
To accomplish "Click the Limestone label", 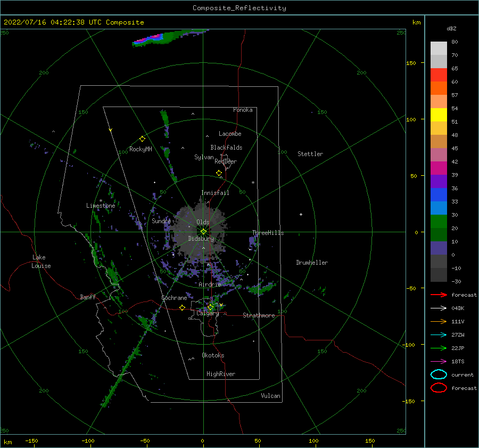I will [x=101, y=206].
